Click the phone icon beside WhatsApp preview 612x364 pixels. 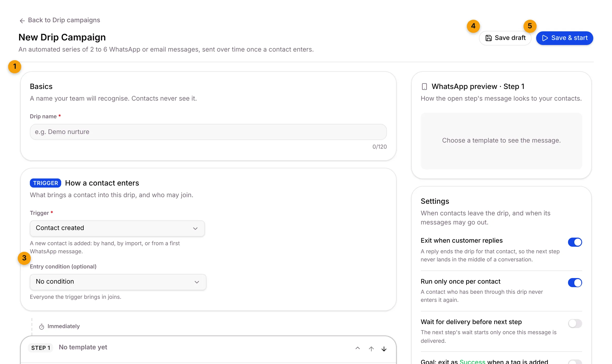coord(424,87)
